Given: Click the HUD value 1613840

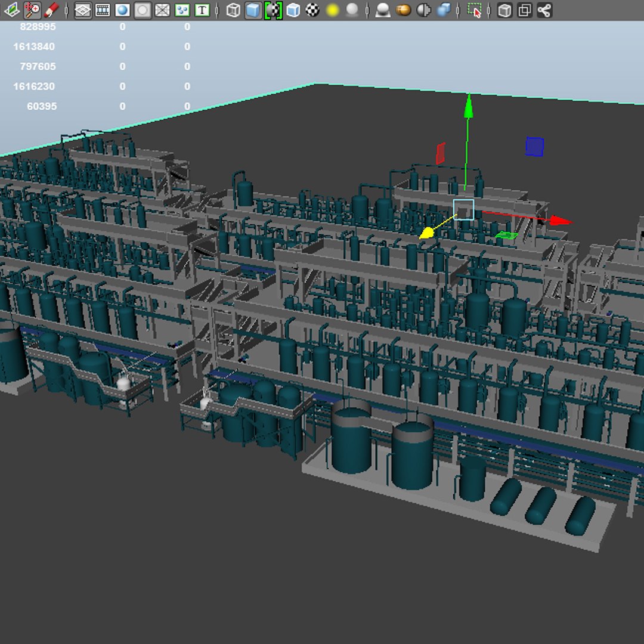Looking at the screenshot, I should pos(34,47).
